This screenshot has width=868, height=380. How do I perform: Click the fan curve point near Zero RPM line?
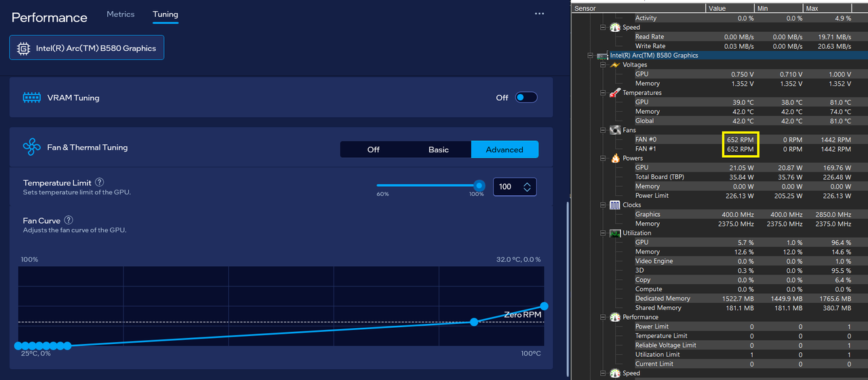click(x=474, y=322)
